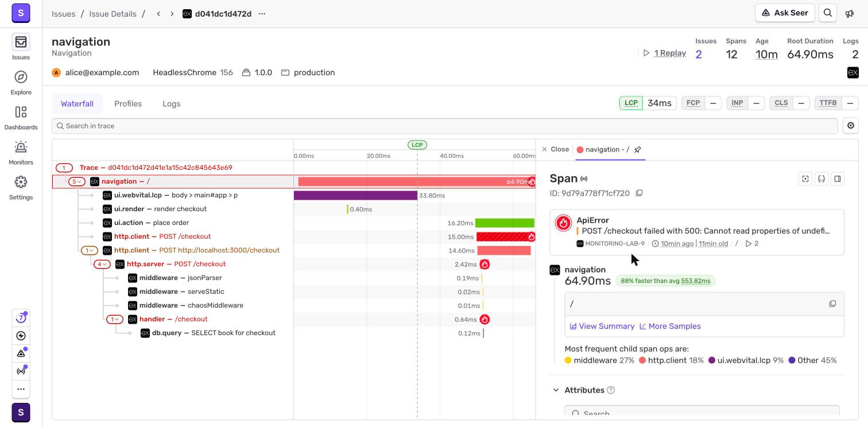868x427 pixels.
Task: Open trace view settings gear
Action: coord(851,126)
